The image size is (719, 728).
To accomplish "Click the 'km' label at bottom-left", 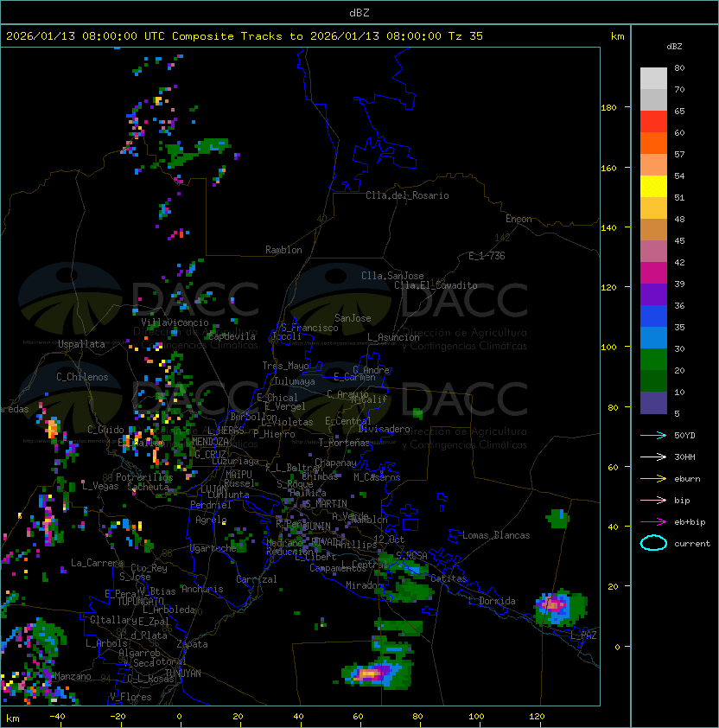I will pos(13,718).
